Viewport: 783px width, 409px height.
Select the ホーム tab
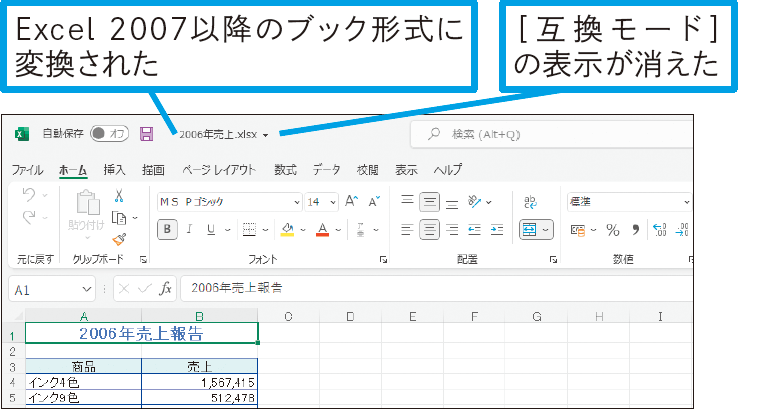(73, 170)
